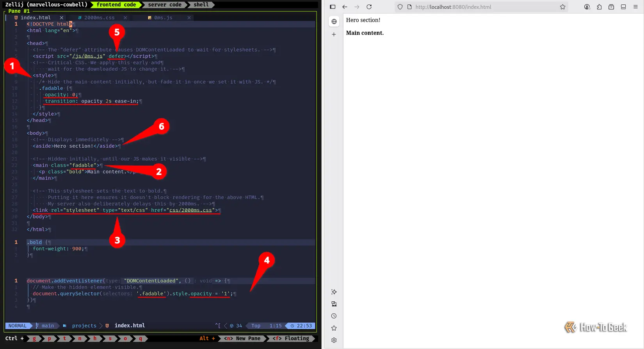
Task: Click the Zellij 'h' move key hint
Action: (95, 338)
